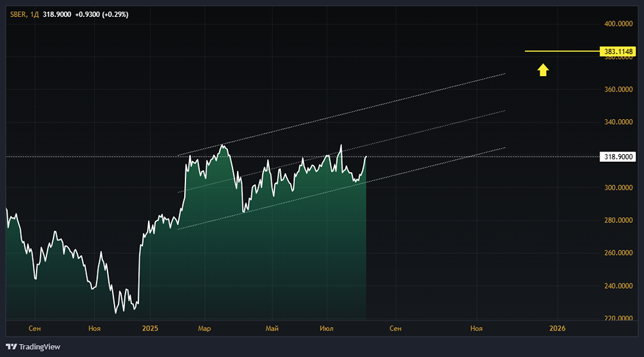The width and height of the screenshot is (644, 357).
Task: Click the 340.0000 price axis label
Action: pyautogui.click(x=618, y=122)
